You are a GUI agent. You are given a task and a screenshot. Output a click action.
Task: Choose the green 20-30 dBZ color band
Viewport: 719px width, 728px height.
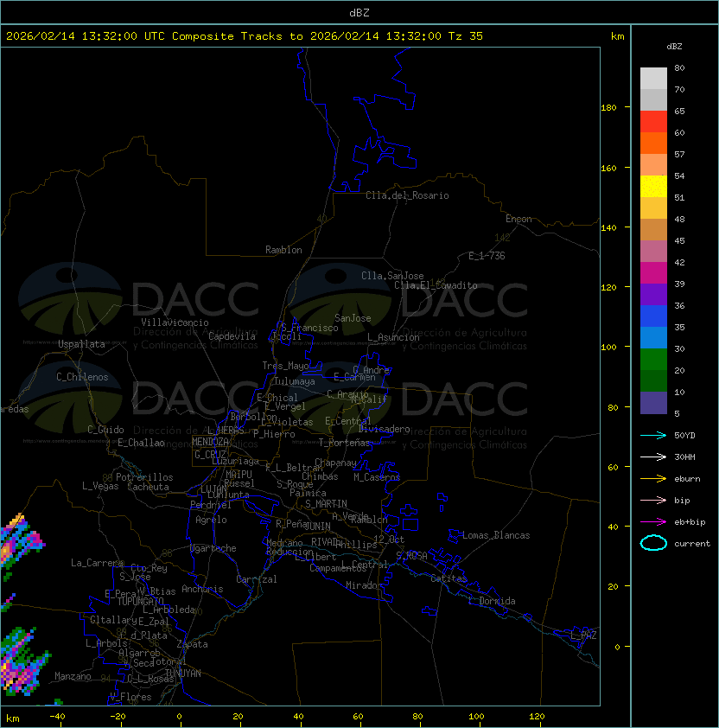pyautogui.click(x=653, y=360)
